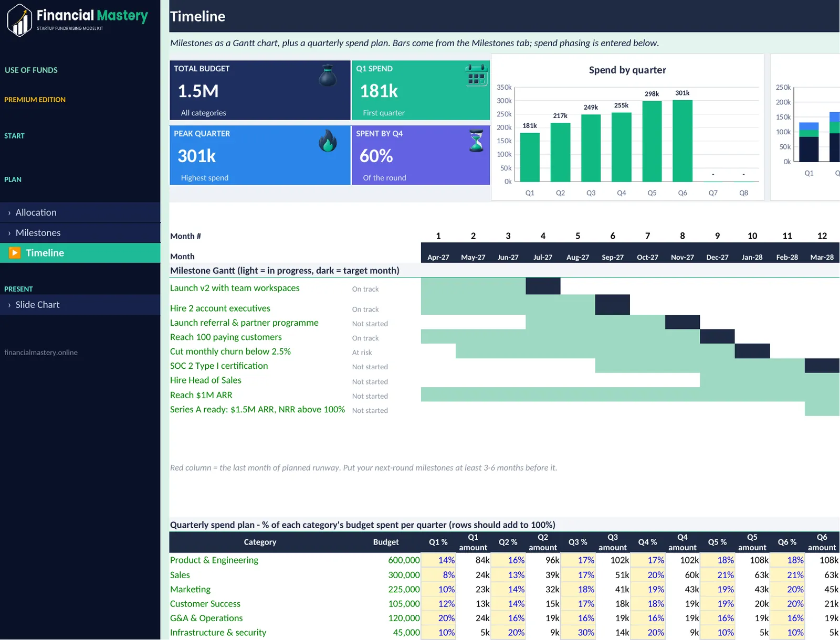This screenshot has width=840, height=640.
Task: Click the Category header in spend plan table
Action: coord(260,542)
